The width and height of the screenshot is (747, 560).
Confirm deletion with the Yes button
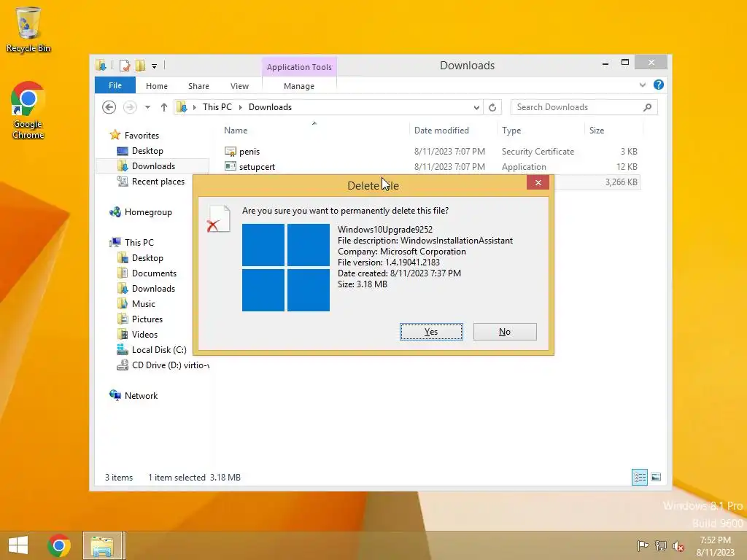[x=431, y=332]
